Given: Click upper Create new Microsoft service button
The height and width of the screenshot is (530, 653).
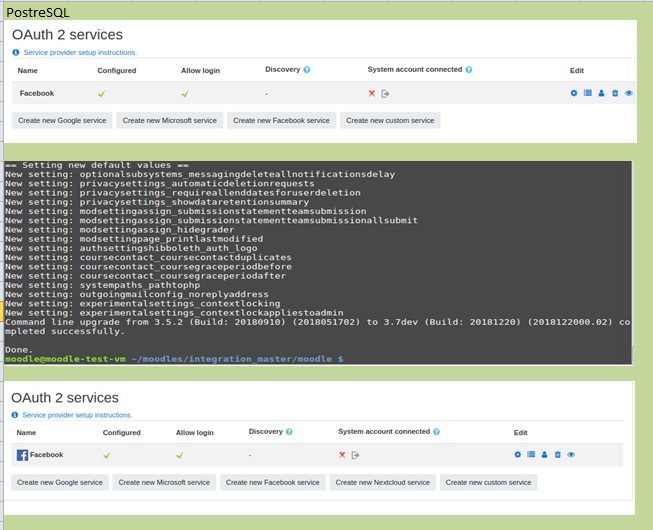Looking at the screenshot, I should [169, 120].
